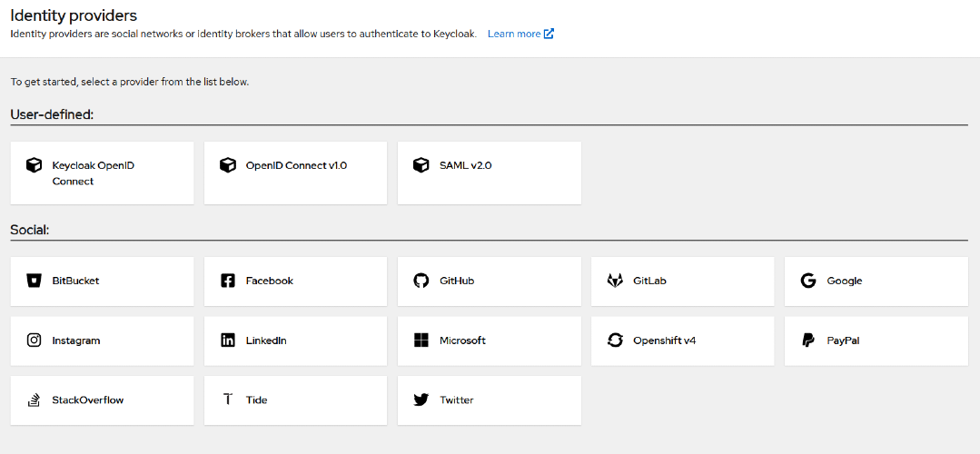This screenshot has width=980, height=454.
Task: Select the GitLab provider card
Action: [682, 281]
